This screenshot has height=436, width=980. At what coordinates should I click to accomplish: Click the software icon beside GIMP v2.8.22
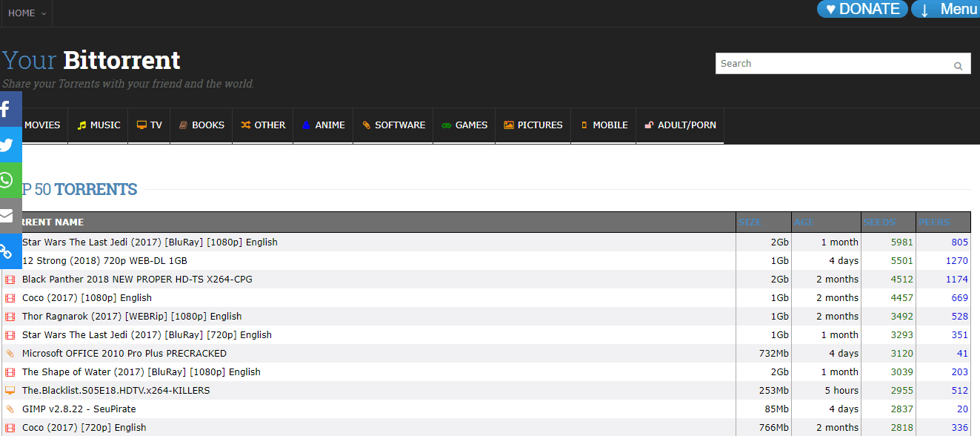10,409
